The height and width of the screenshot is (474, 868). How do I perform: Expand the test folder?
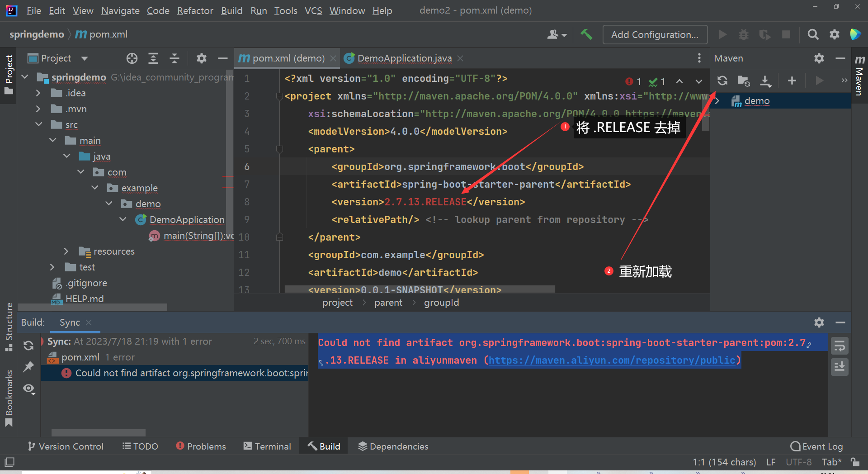pyautogui.click(x=52, y=267)
